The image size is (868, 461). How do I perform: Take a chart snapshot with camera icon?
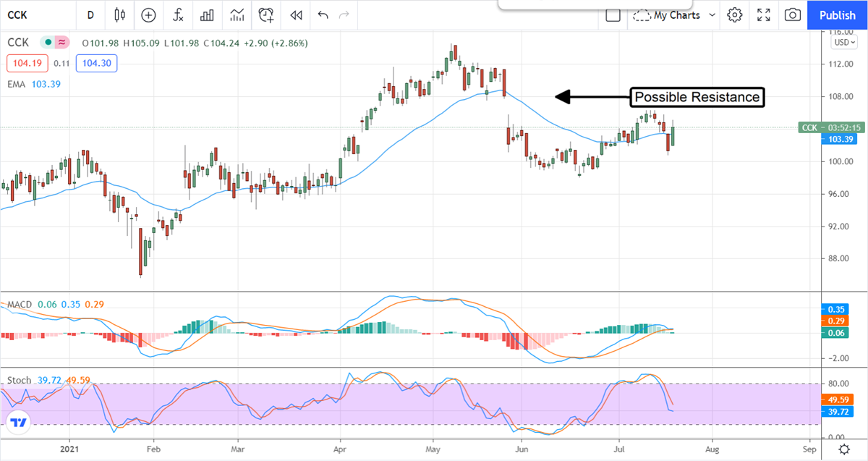[793, 14]
